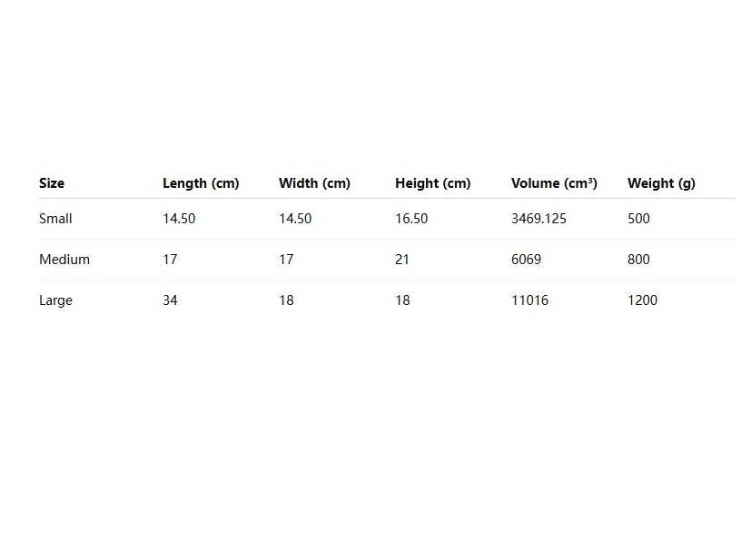Click the Size column header
Screen dimensions: 751x560
pos(52,183)
